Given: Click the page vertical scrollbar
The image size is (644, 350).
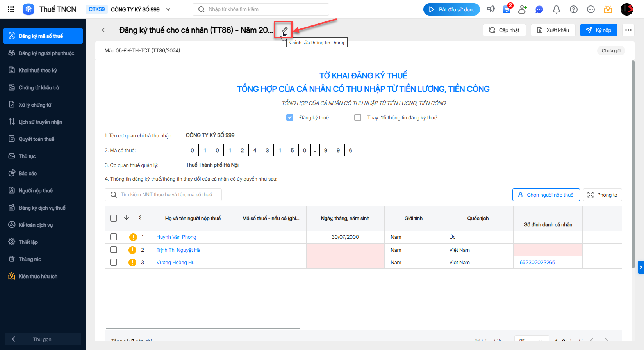Looking at the screenshot, I should pyautogui.click(x=633, y=164).
